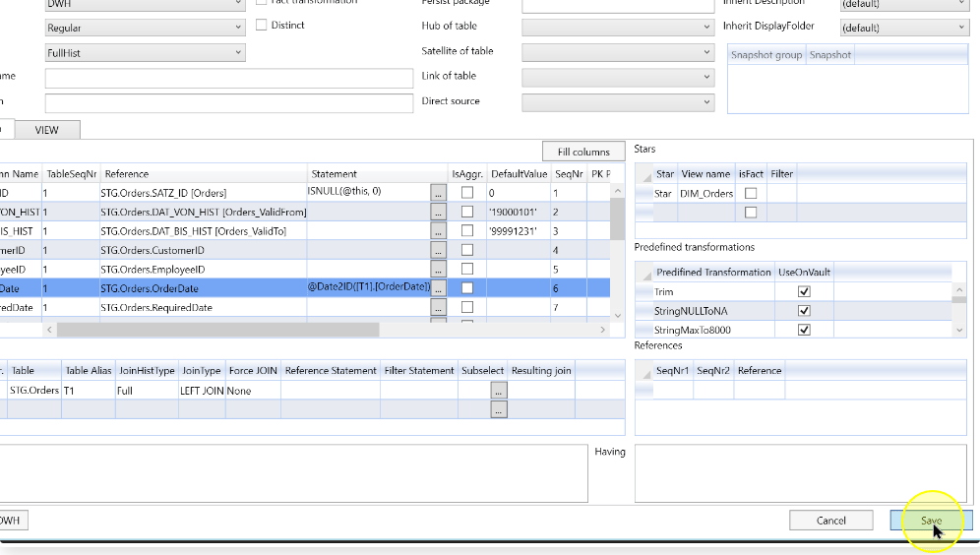Toggle isFact for DIM_Orders star
The height and width of the screenshot is (555, 980).
pyautogui.click(x=751, y=194)
